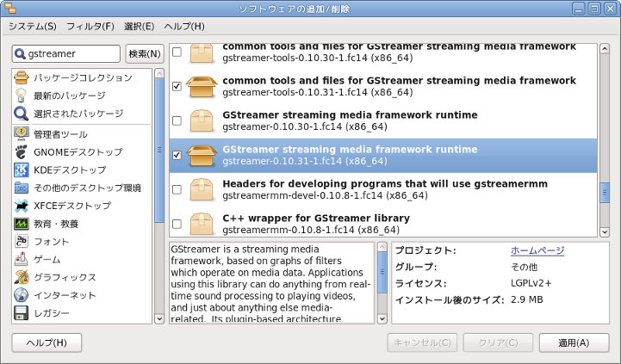
Task: Open the レガシー floppy disk icon
Action: tap(21, 313)
